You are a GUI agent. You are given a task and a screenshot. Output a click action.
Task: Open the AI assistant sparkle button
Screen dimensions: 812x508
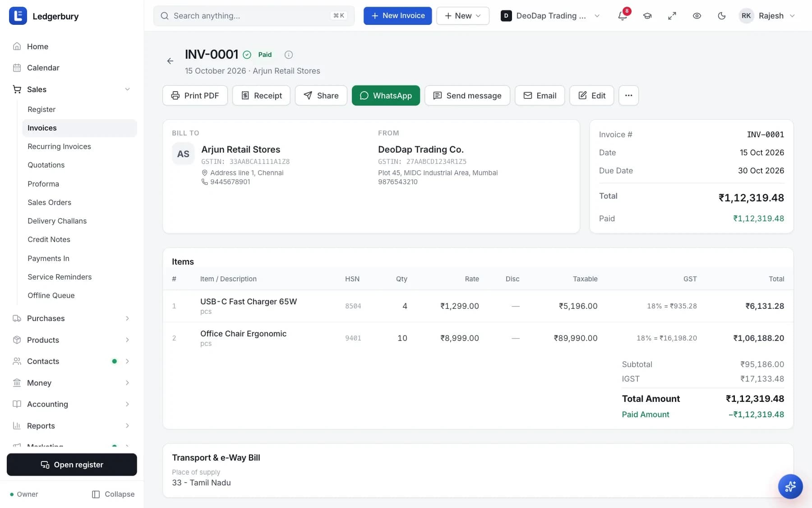790,486
